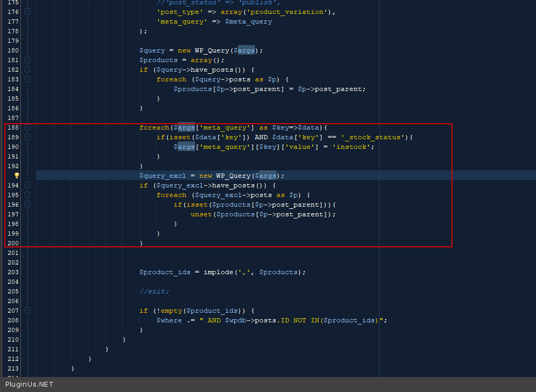Collapse the isset block at line 196
This screenshot has height=392, width=536.
tap(28, 205)
